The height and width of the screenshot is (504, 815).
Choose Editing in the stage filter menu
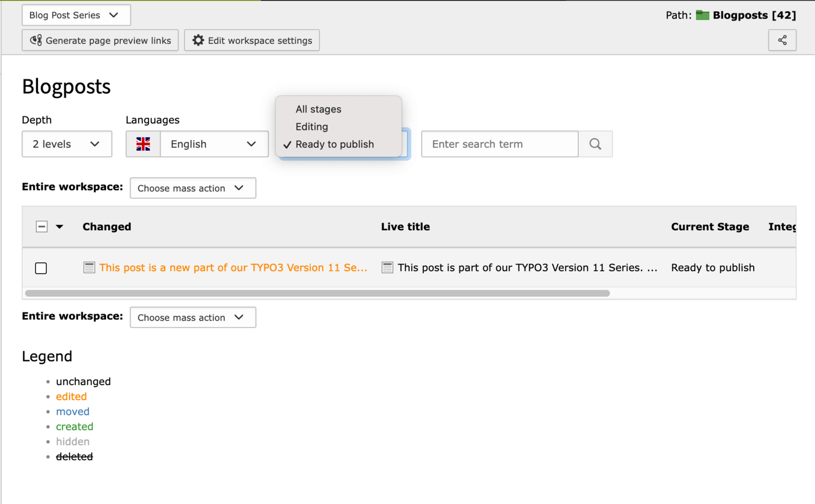(312, 126)
